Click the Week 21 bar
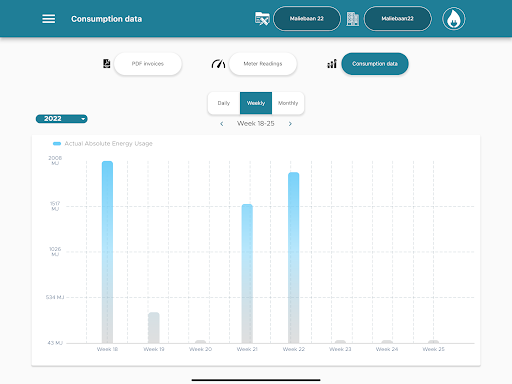 [247, 273]
